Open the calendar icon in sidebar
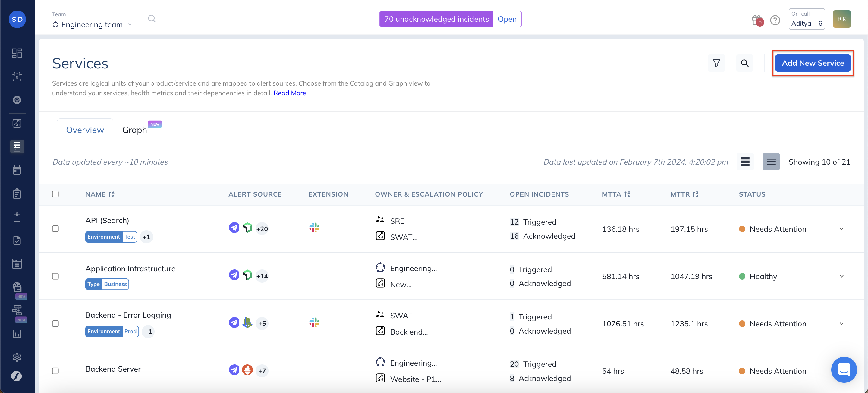 [x=17, y=170]
